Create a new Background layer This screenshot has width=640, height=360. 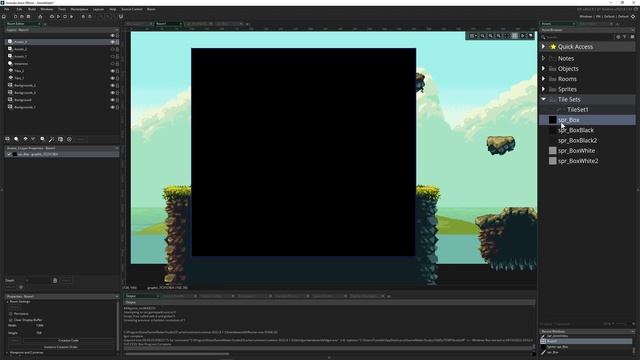7,139
